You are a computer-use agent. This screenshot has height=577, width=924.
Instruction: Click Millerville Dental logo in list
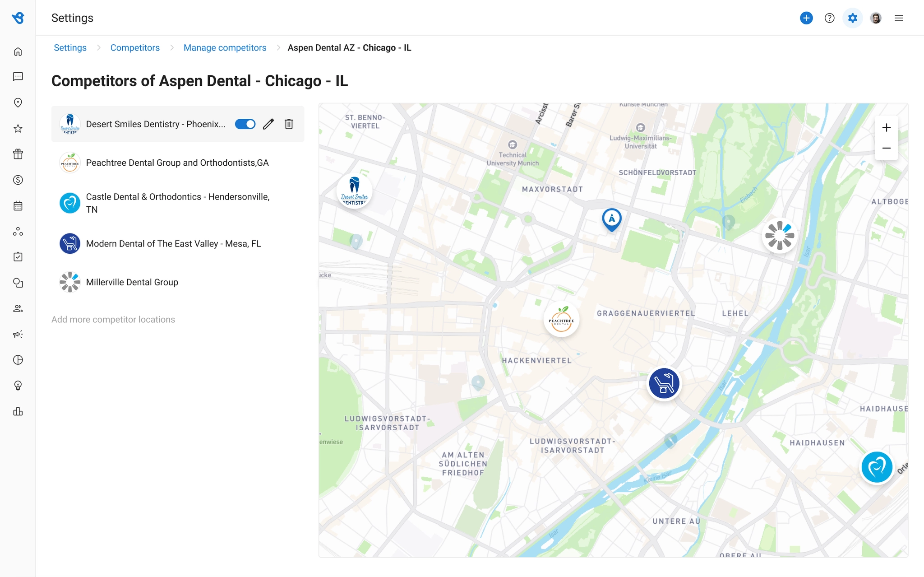pos(70,282)
